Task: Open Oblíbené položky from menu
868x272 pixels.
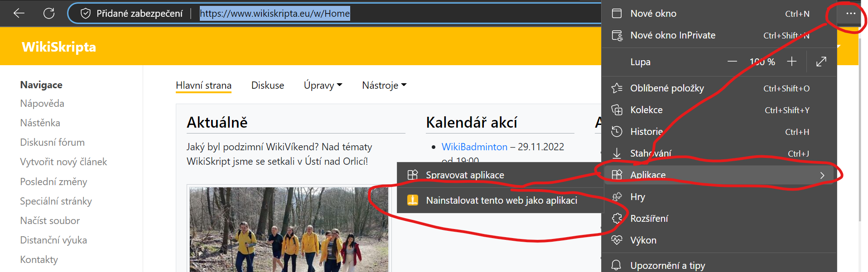Action: 719,88
